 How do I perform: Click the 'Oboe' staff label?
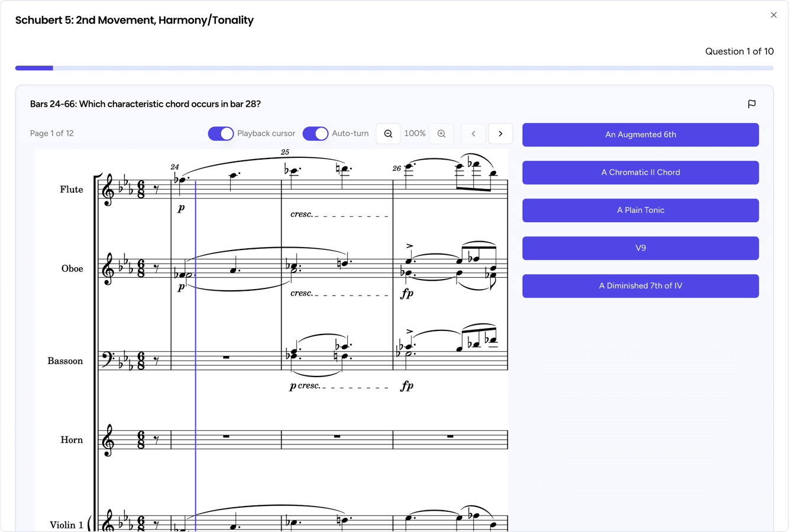coord(72,269)
